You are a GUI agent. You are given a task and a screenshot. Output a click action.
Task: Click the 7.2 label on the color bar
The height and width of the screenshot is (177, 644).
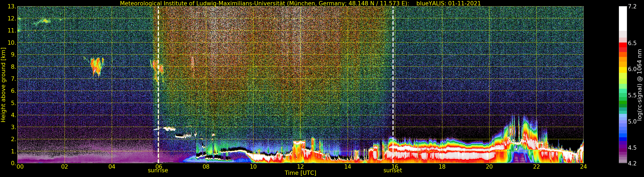point(632,6)
